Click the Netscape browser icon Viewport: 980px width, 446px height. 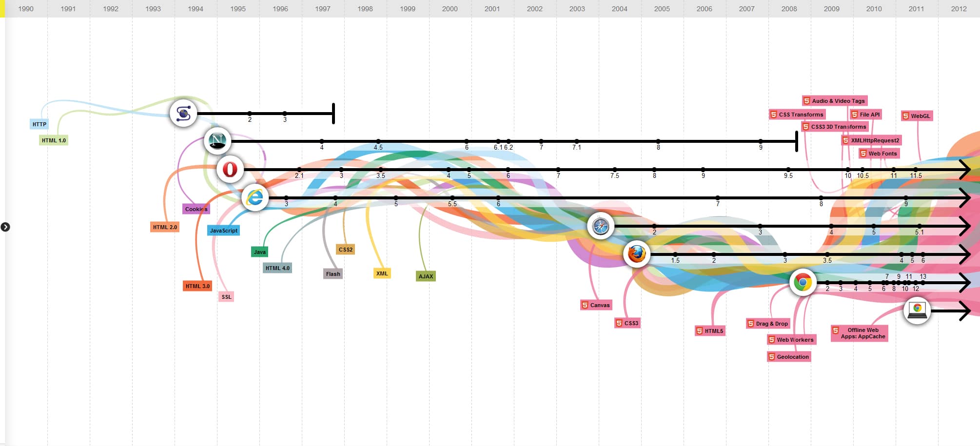218,141
